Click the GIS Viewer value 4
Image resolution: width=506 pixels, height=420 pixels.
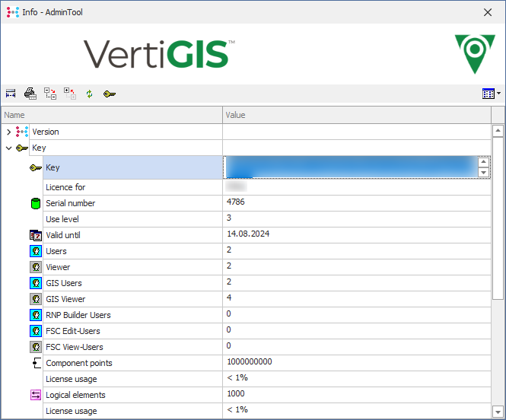229,297
